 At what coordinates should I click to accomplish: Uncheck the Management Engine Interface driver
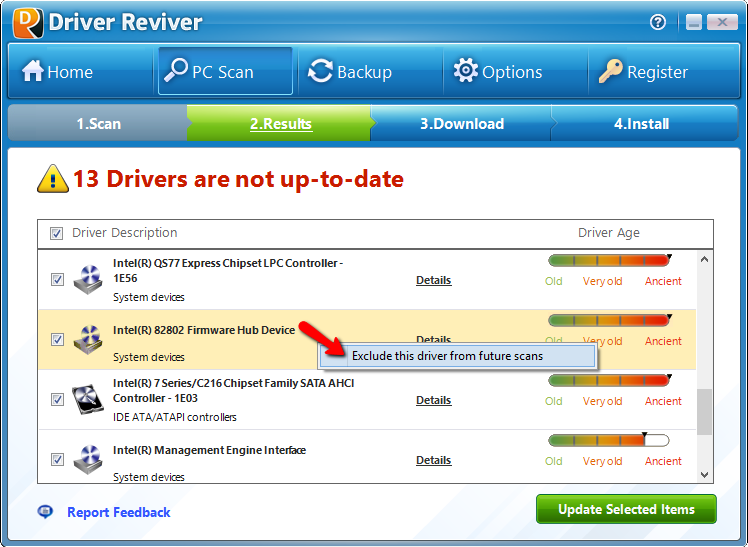pos(57,459)
